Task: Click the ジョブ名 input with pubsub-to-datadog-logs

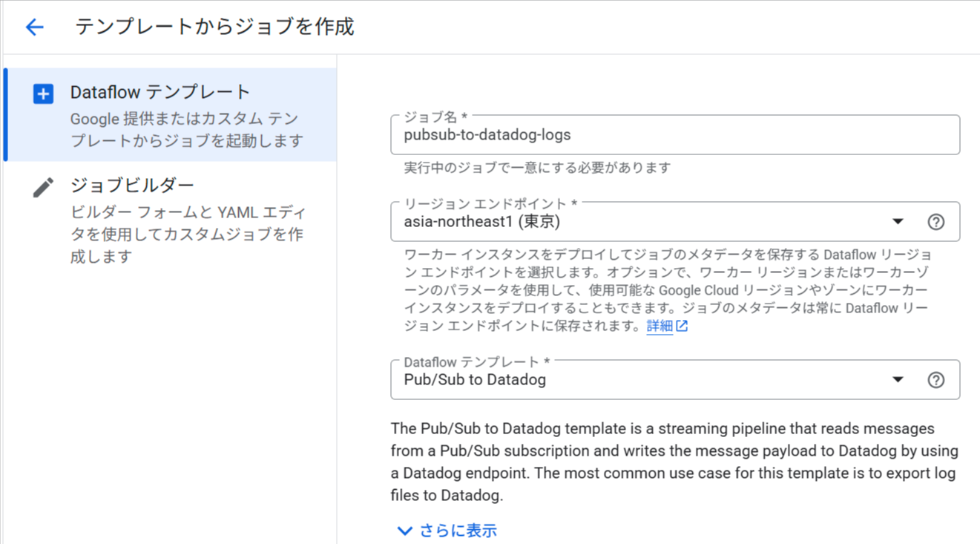Action: coord(675,135)
